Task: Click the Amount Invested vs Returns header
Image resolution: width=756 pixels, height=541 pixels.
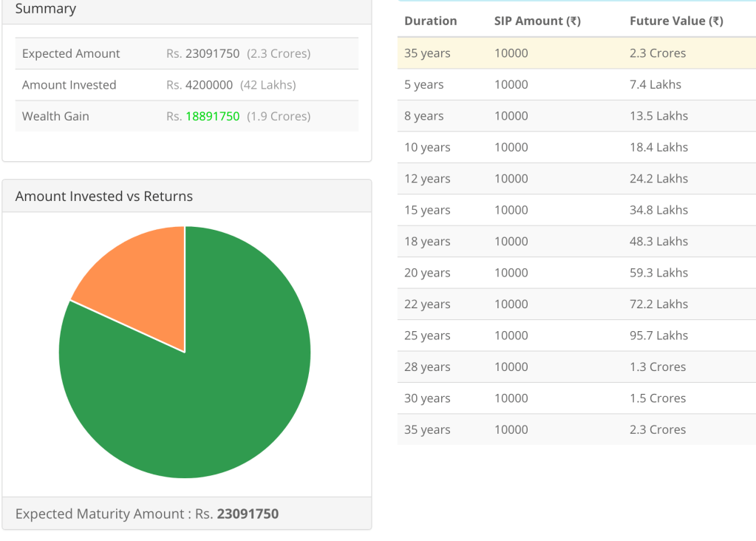Action: (x=103, y=196)
